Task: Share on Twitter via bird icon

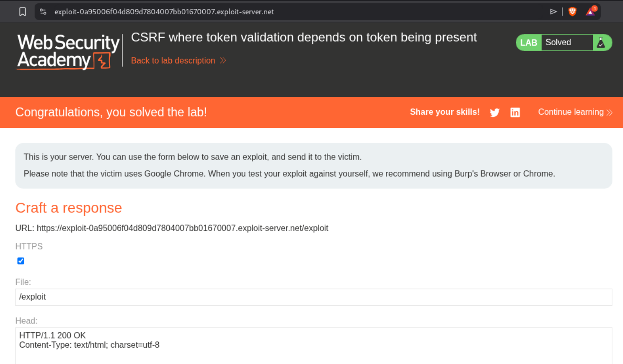Action: [494, 112]
